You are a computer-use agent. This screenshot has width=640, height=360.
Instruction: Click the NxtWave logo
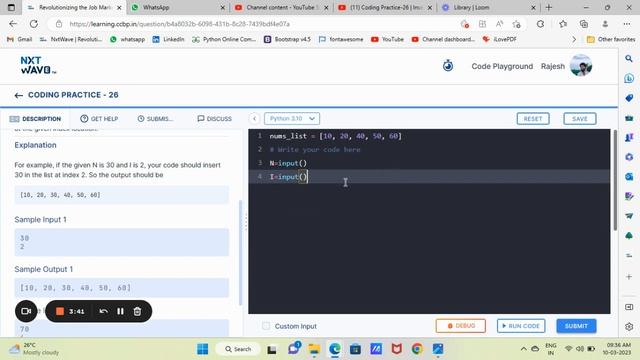(38, 65)
